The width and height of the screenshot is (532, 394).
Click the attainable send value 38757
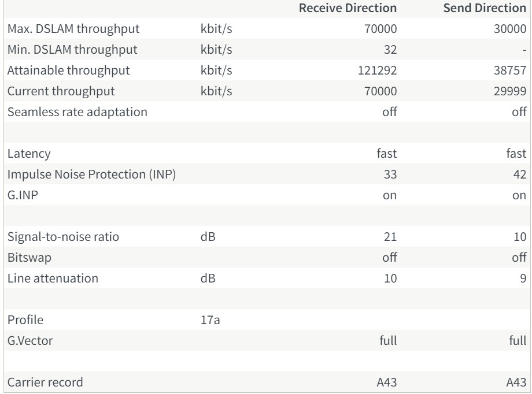tap(511, 70)
